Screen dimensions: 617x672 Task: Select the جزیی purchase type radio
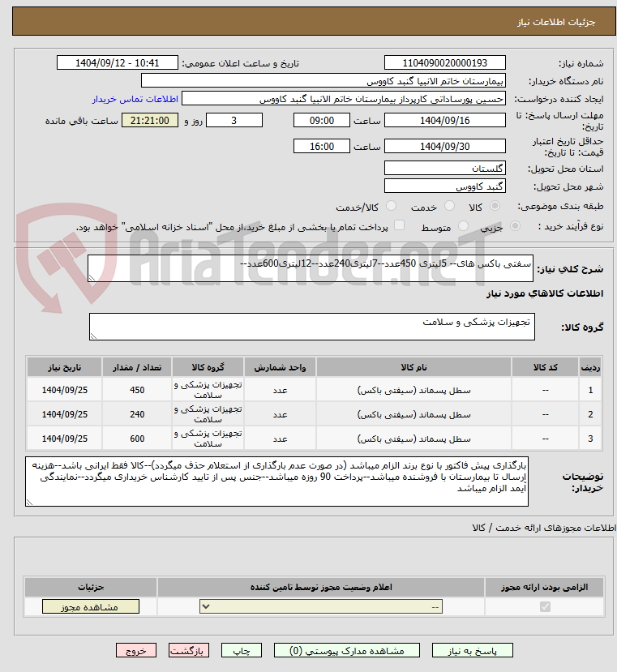(515, 226)
